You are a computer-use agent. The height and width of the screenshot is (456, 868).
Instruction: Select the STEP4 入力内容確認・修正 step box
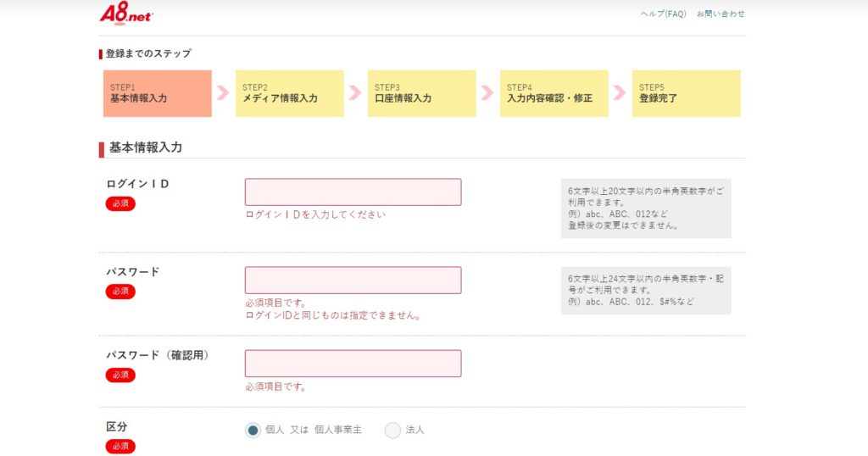click(x=554, y=93)
